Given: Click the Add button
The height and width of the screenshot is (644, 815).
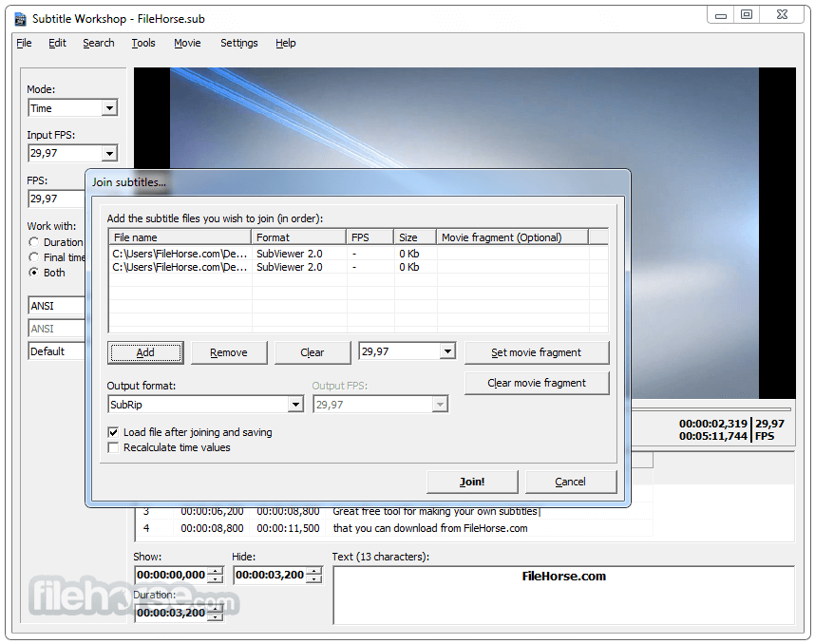Looking at the screenshot, I should pyautogui.click(x=145, y=352).
